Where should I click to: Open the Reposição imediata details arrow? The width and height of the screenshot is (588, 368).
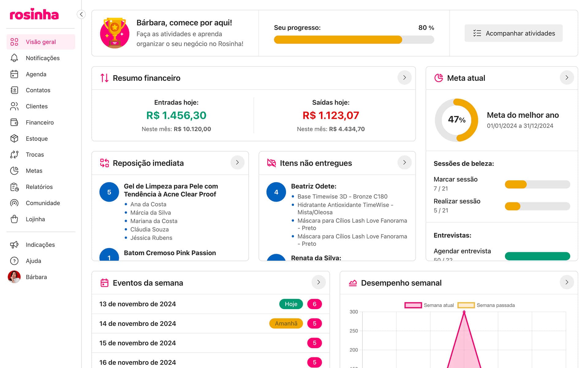point(237,163)
